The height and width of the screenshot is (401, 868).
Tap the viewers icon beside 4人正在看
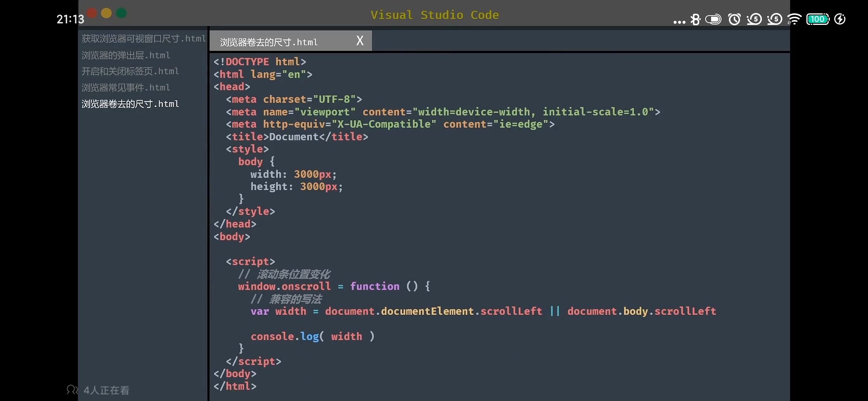click(x=72, y=390)
